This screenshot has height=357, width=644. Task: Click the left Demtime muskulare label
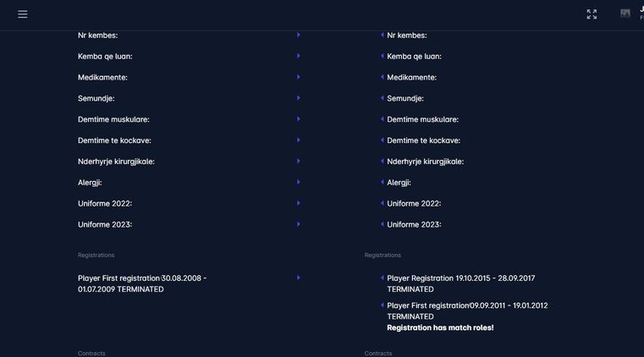coord(113,119)
